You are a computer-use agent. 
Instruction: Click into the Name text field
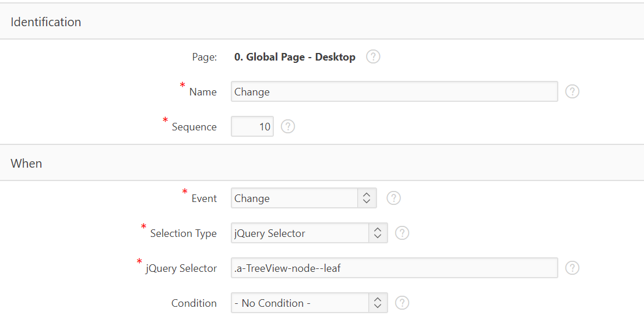pos(395,91)
